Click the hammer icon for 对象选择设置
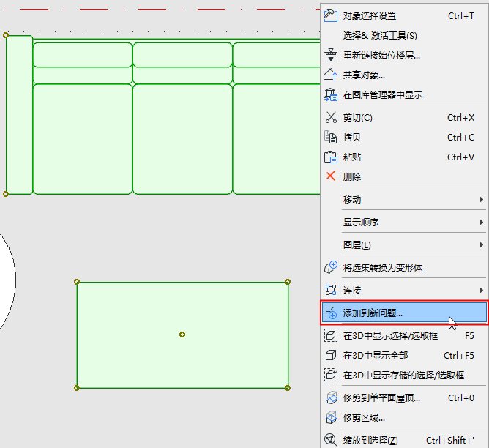Screen dimensions: 489x448 [x=331, y=15]
